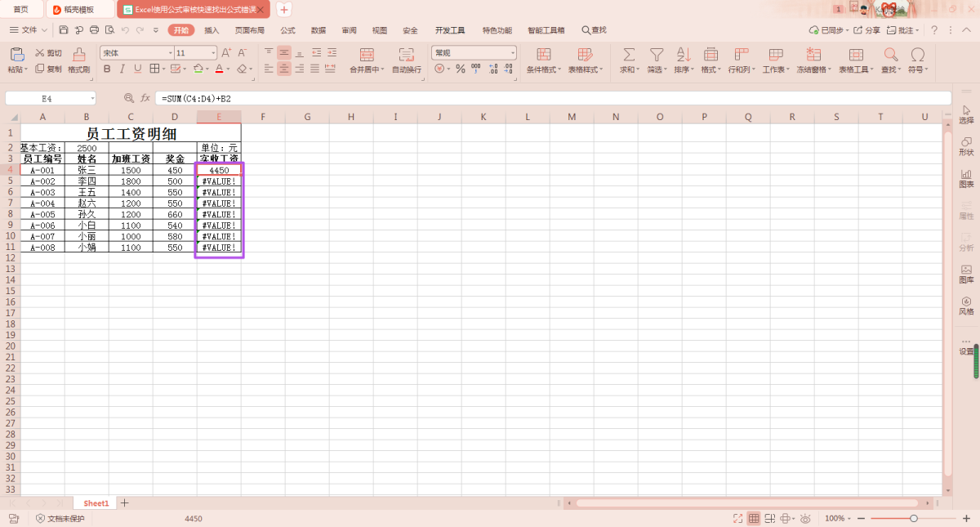Toggle Bold formatting
This screenshot has height=527, width=980.
[x=107, y=69]
